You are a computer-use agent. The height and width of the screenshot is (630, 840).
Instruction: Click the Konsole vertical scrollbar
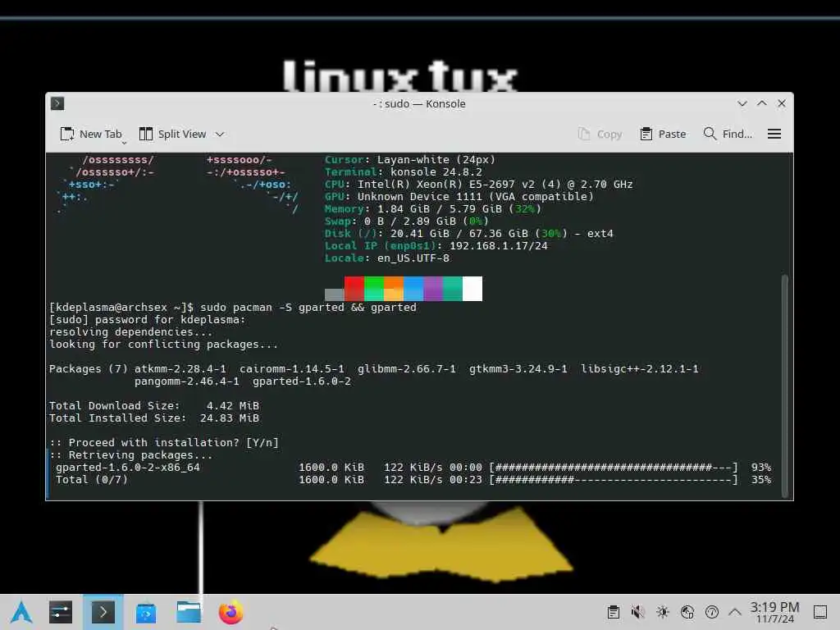point(785,386)
